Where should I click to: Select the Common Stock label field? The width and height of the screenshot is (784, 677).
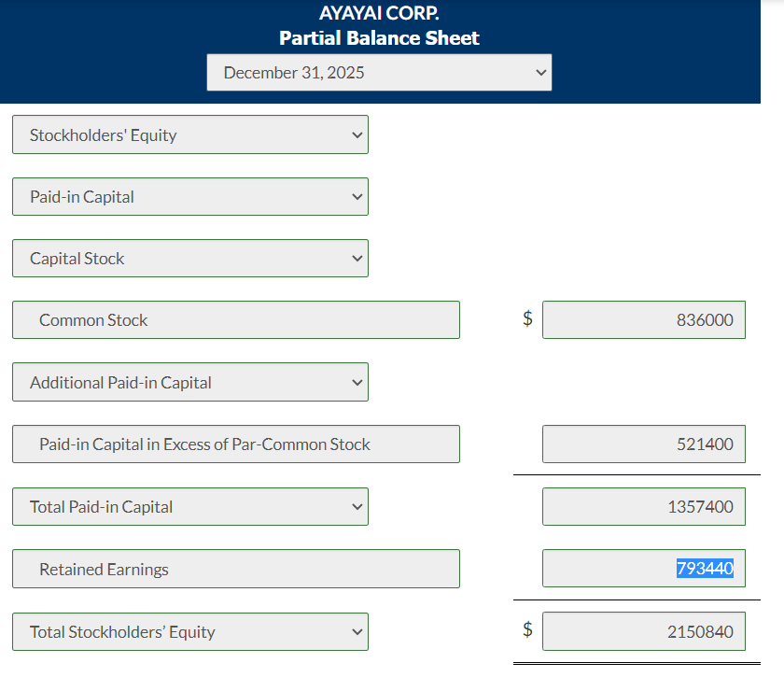coord(234,319)
